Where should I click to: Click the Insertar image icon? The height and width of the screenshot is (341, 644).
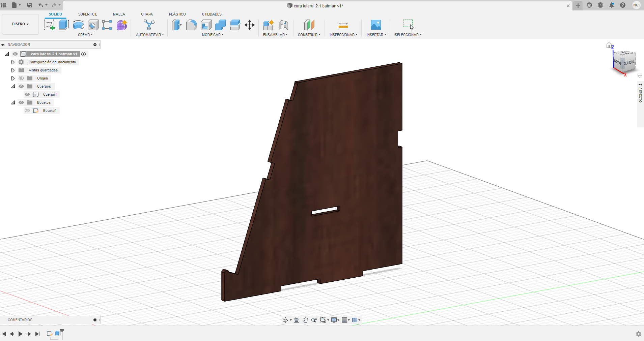pos(376,25)
